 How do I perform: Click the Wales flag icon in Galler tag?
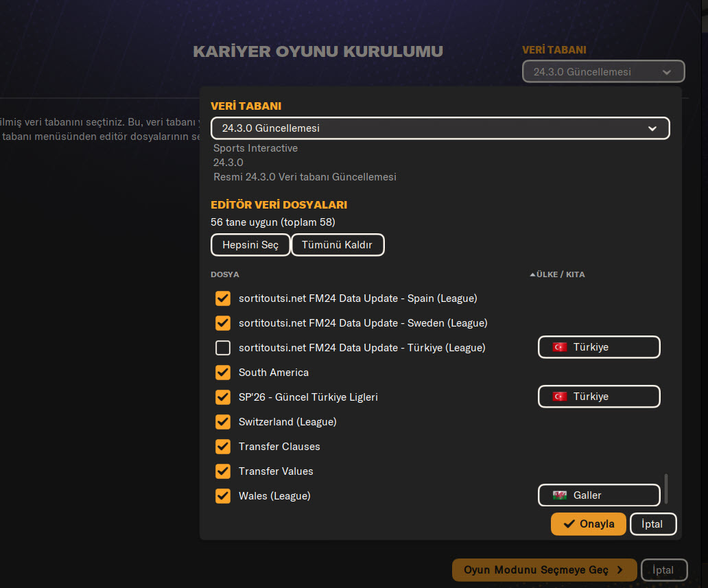pyautogui.click(x=560, y=495)
